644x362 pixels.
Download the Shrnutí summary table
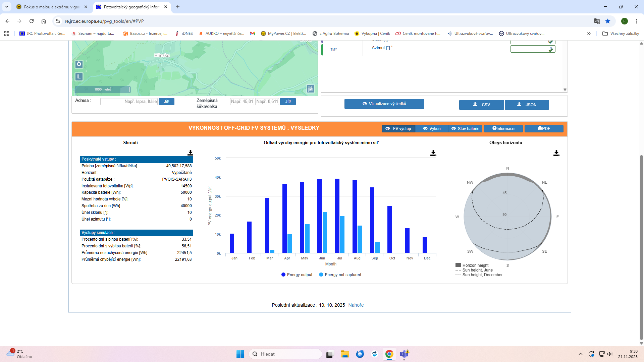click(190, 153)
